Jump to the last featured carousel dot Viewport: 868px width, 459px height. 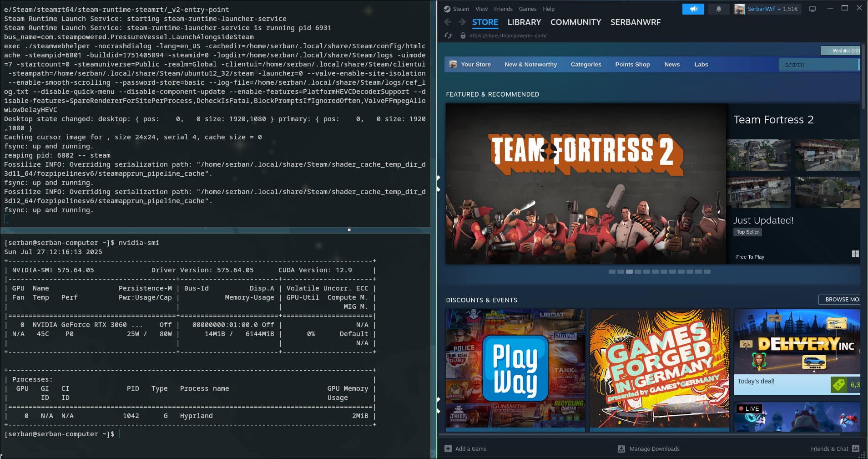(x=707, y=271)
